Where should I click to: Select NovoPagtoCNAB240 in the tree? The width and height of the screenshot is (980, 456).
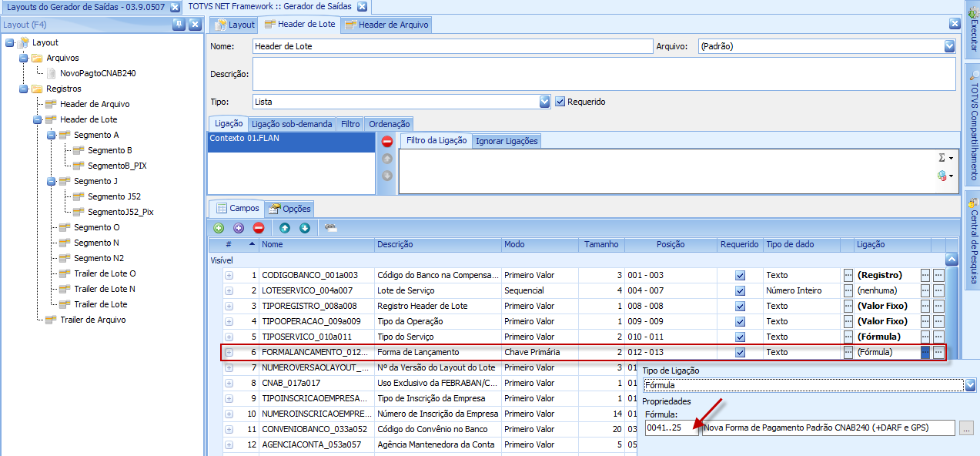pos(98,73)
